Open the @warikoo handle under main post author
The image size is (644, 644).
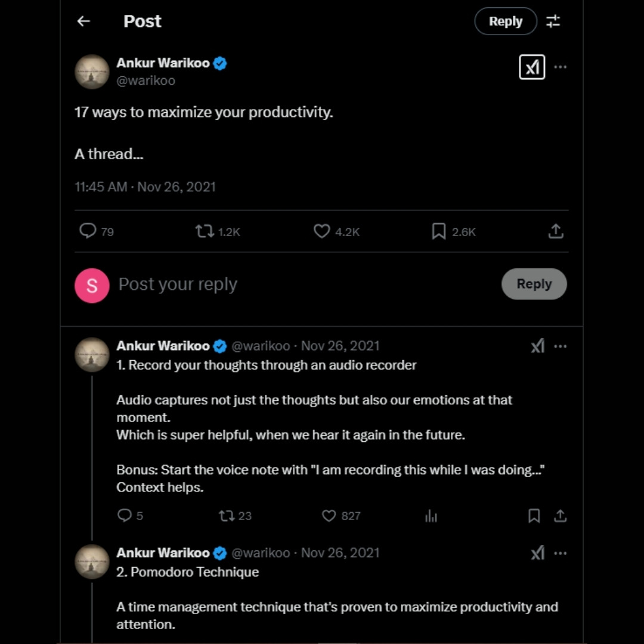146,80
